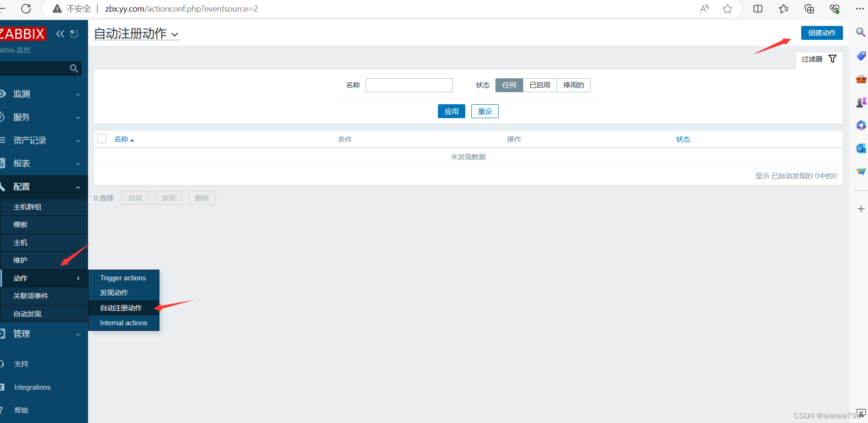This screenshot has height=423, width=868.
Task: Open the 帮助 link in sidebar
Action: (x=21, y=410)
